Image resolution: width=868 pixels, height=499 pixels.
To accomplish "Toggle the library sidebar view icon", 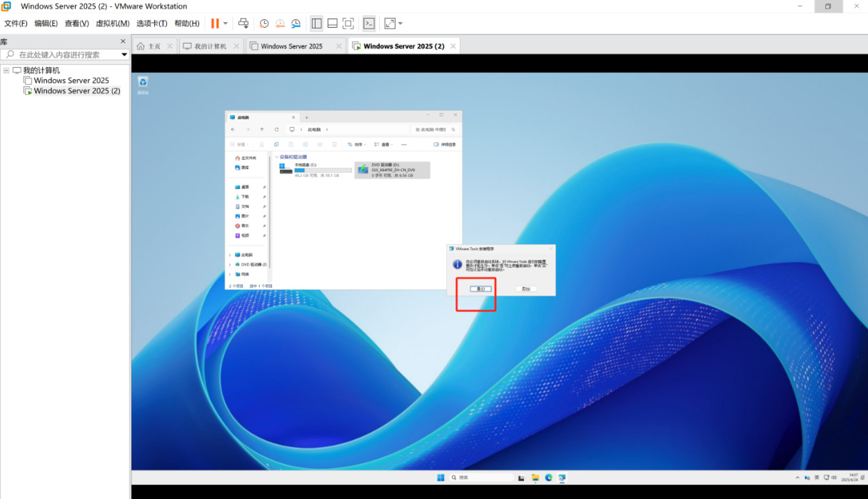I will coord(317,24).
